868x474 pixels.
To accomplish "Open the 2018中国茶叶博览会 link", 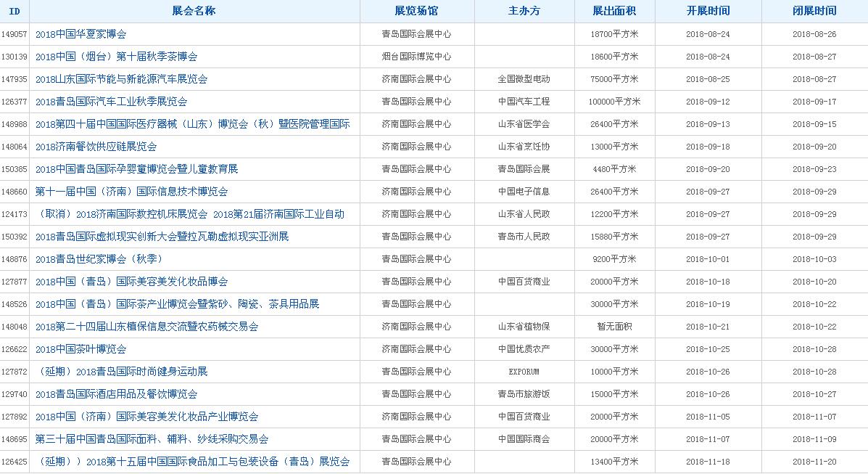I will (x=80, y=349).
